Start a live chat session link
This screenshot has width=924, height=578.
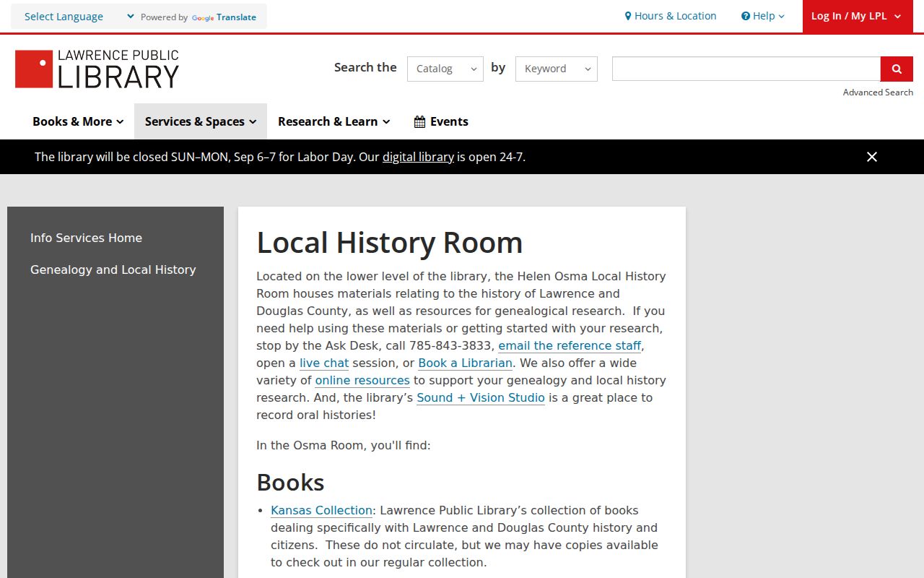click(x=324, y=363)
